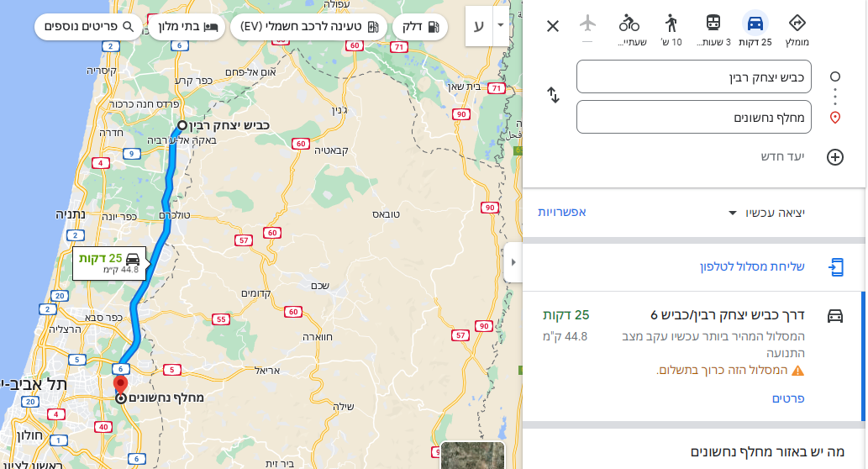Choose the driving mode car icon

click(x=755, y=24)
